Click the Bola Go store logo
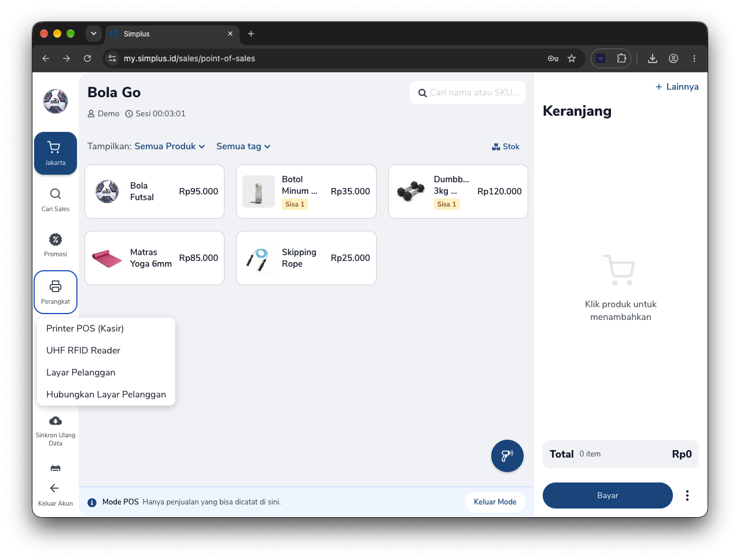The image size is (740, 560). [x=56, y=101]
